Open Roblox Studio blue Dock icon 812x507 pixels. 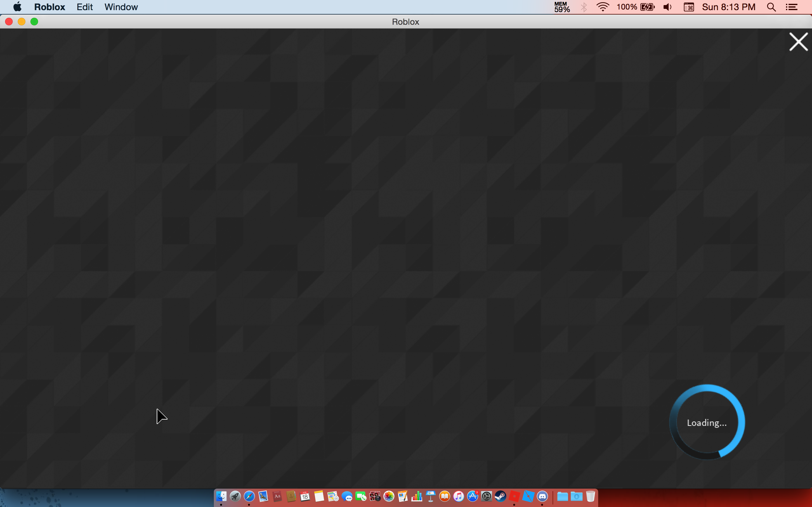click(528, 496)
